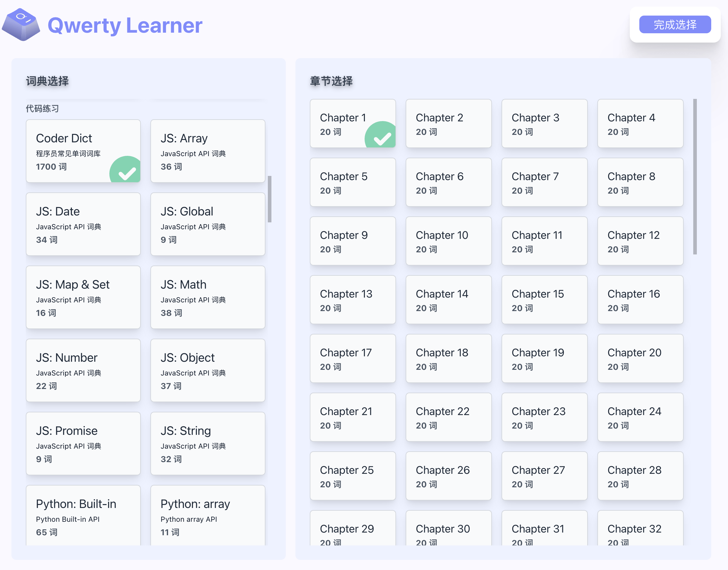Select Chapter 12 card
The width and height of the screenshot is (728, 570).
point(640,241)
